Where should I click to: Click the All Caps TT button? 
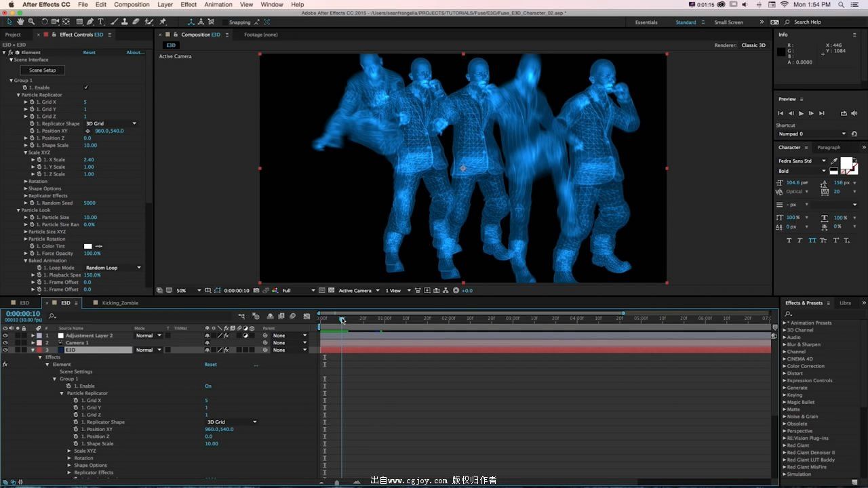pyautogui.click(x=812, y=240)
